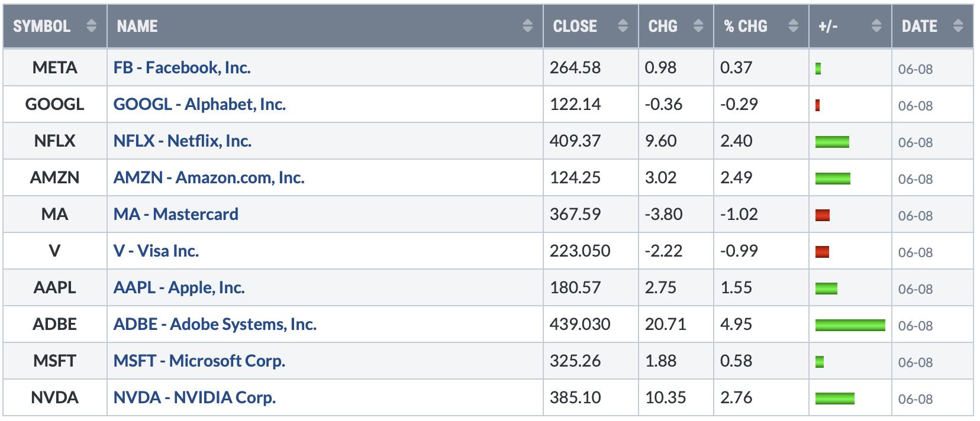Open FB - Facebook, Inc. link
This screenshot has width=980, height=421.
[182, 67]
